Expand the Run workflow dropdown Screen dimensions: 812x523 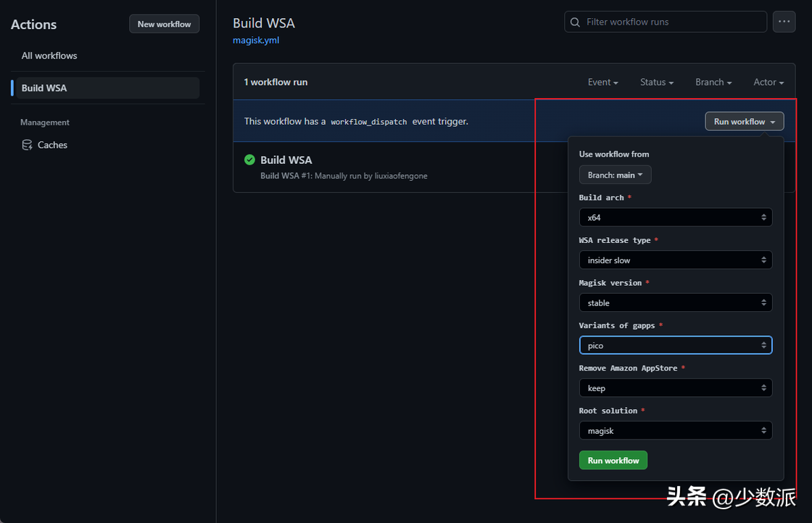pyautogui.click(x=744, y=122)
